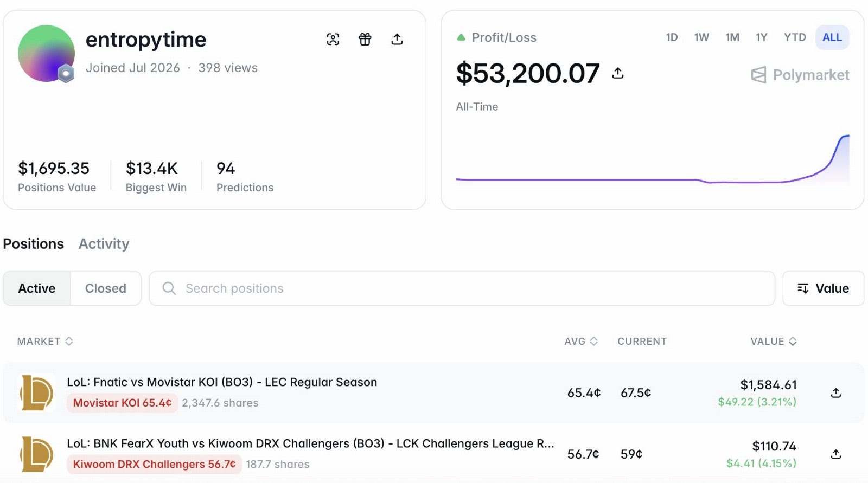The image size is (868, 483).
Task: Share the BNK FearX vs Kiwoom DRX position
Action: [x=836, y=454]
